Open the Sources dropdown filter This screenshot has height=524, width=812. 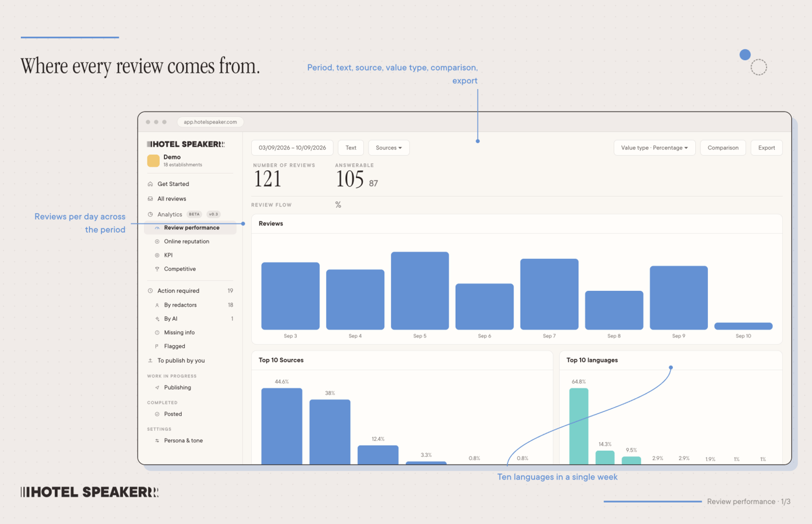[x=389, y=148]
